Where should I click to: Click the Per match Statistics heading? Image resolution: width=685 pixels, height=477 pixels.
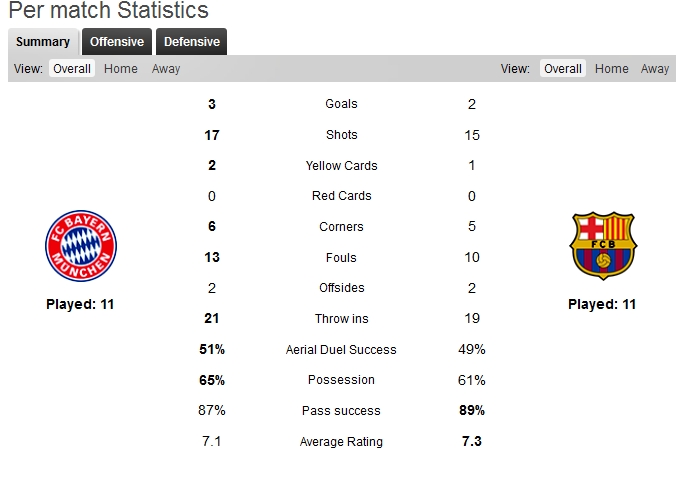(x=108, y=10)
